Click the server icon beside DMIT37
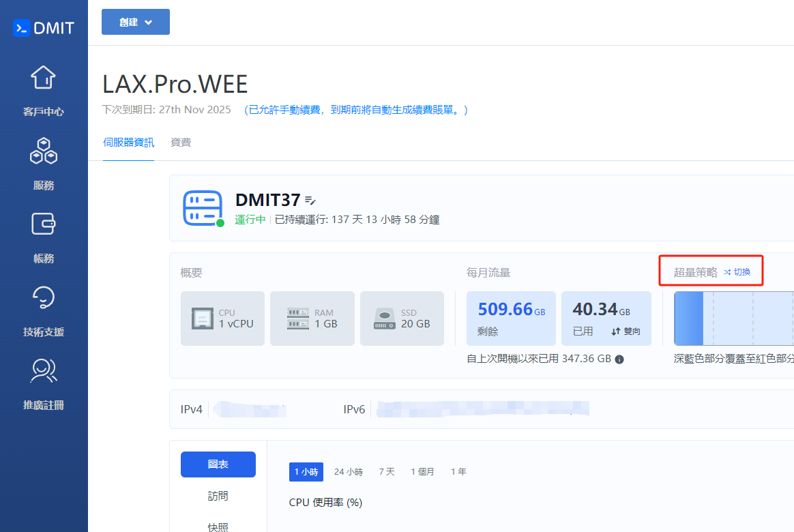 [203, 207]
